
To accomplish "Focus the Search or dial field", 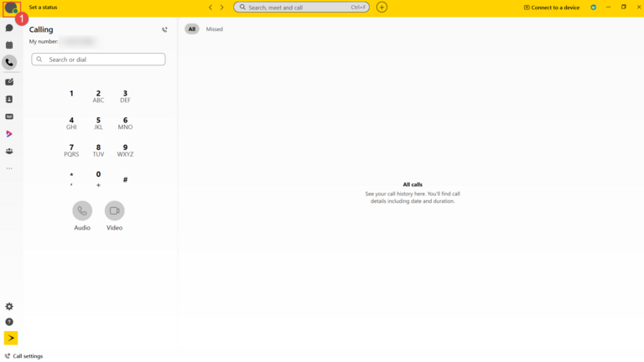I will [99, 59].
